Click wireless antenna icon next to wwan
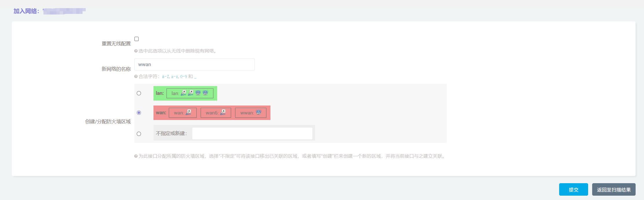The height and width of the screenshot is (200, 644). point(259,112)
